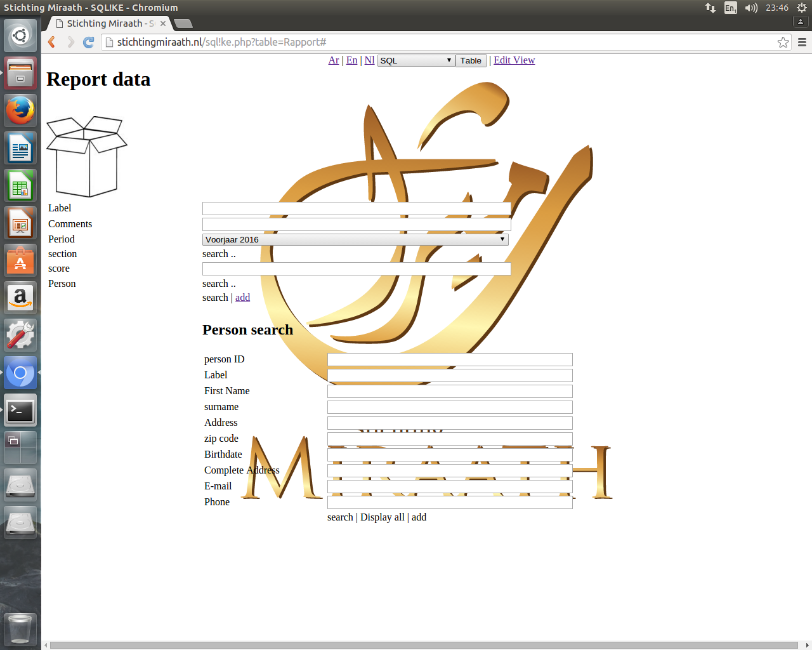Screen dimensions: 812x650
Task: Click the person ID input field
Action: click(449, 359)
